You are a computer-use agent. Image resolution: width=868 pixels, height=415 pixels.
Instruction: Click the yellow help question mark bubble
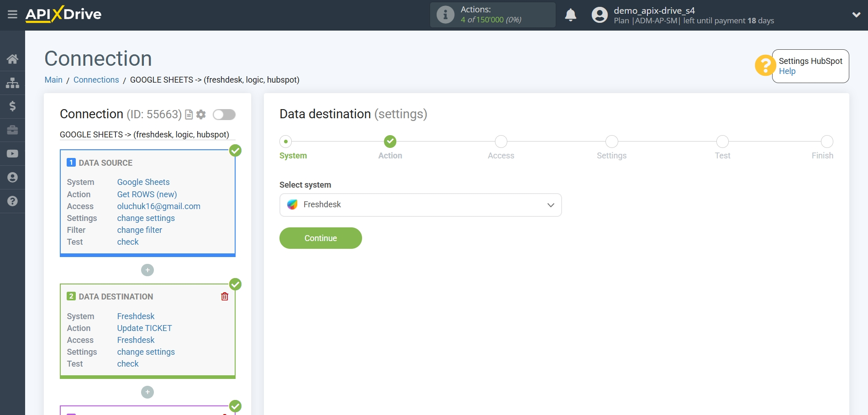pos(765,65)
